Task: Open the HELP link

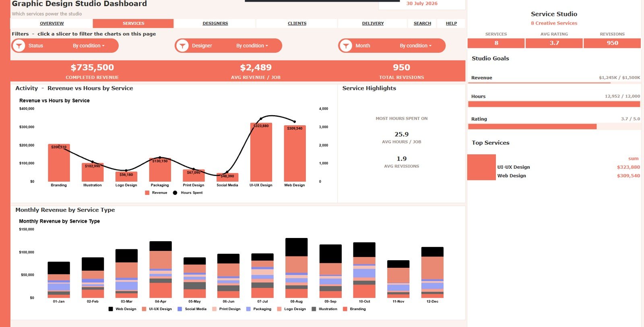Action: click(451, 23)
